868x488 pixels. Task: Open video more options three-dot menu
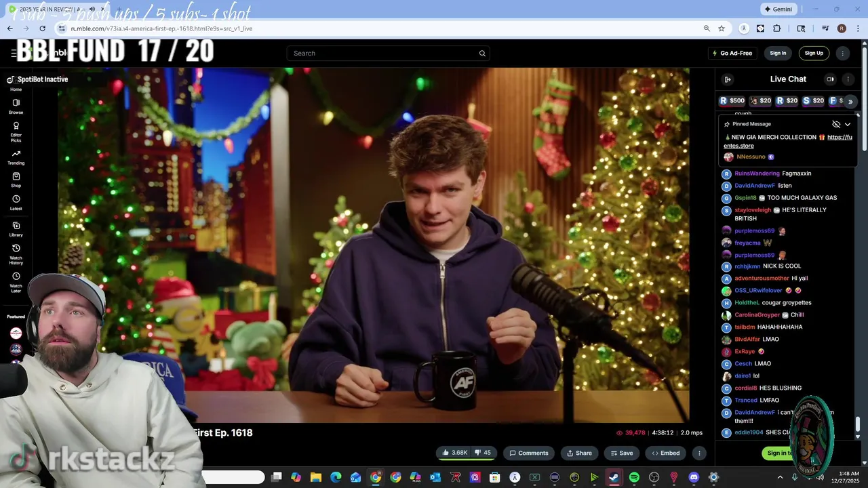[699, 453]
